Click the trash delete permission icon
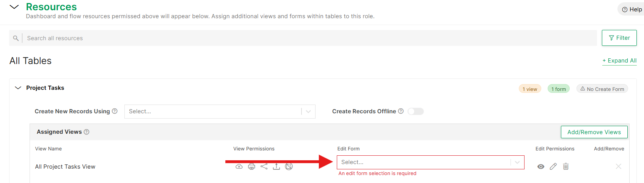644x183 pixels. point(566,166)
